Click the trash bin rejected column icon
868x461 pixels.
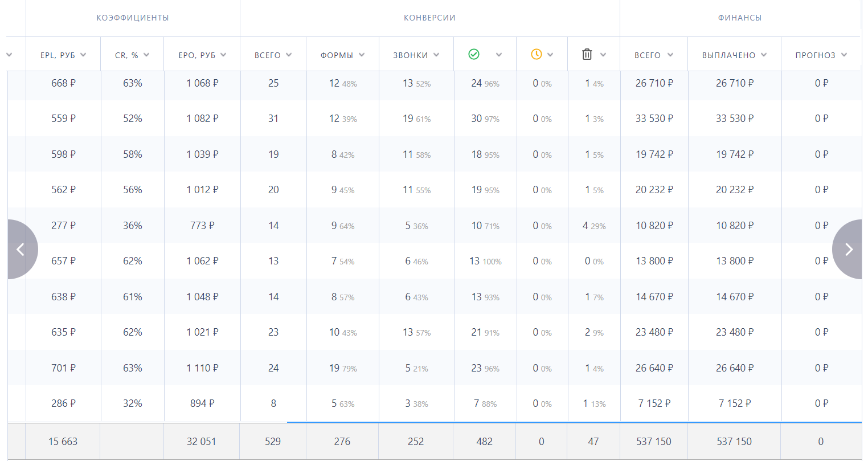coord(587,54)
